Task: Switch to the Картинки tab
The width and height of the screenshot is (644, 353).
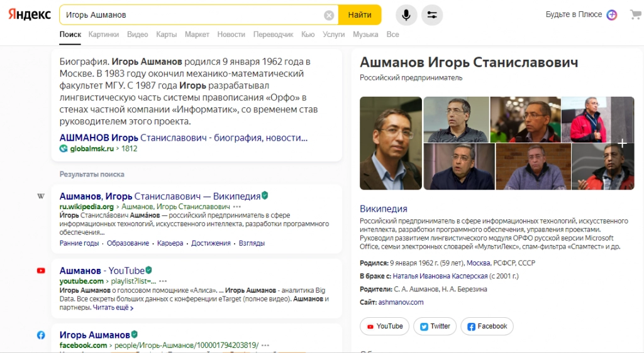Action: pos(104,35)
